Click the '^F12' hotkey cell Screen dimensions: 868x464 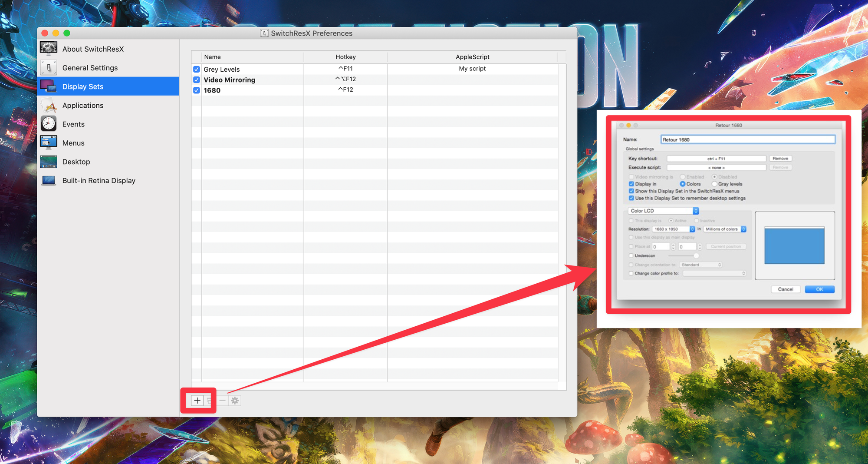point(345,89)
